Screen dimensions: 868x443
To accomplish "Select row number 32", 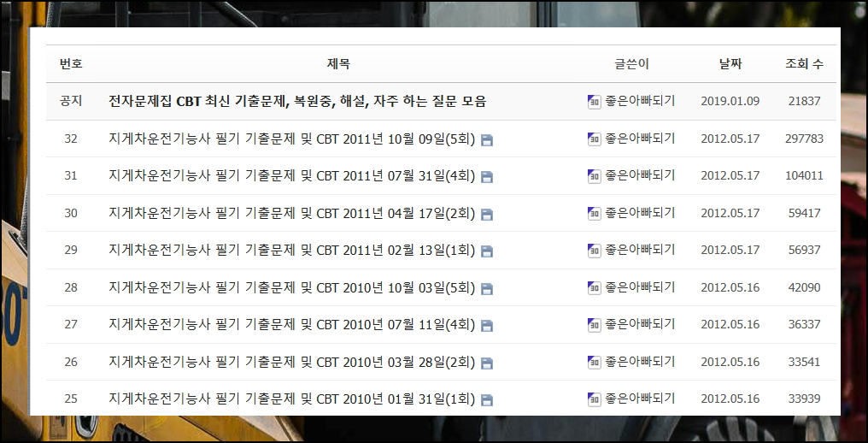I will tap(71, 139).
